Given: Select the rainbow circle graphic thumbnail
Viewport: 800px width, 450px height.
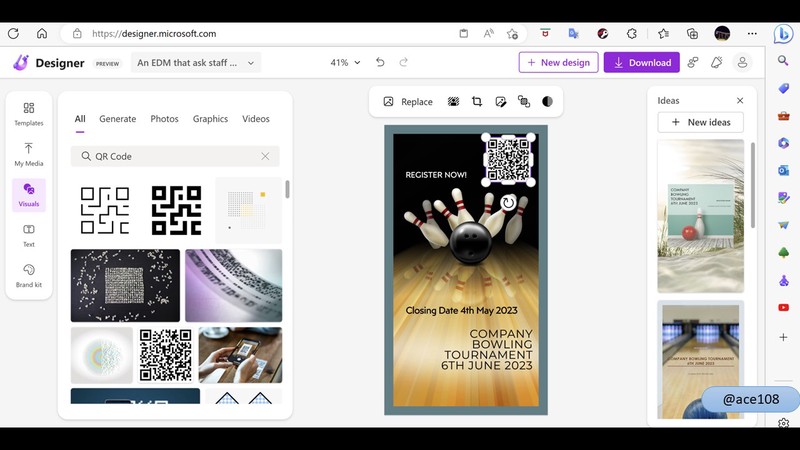Looking at the screenshot, I should click(102, 355).
